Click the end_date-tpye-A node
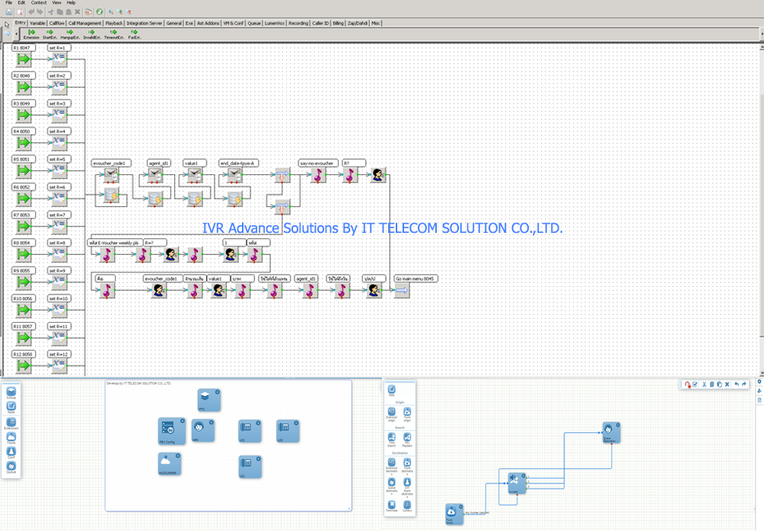The width and height of the screenshot is (764, 532). tap(235, 175)
